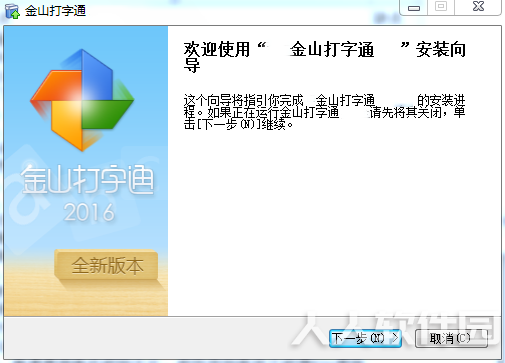Click the 2016 year text in banner

[x=89, y=212]
